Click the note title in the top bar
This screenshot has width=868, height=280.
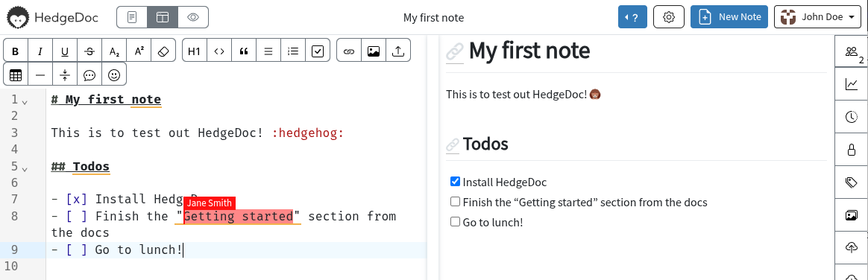433,18
